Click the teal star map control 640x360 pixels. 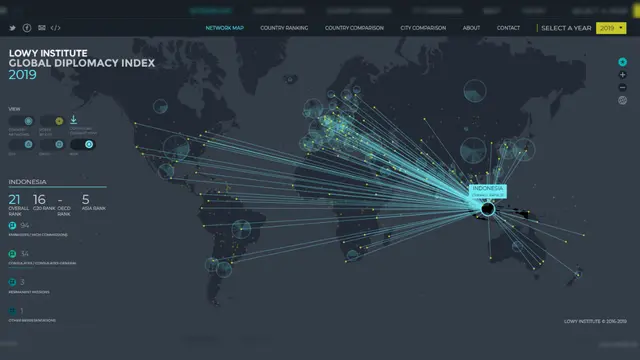click(x=622, y=62)
